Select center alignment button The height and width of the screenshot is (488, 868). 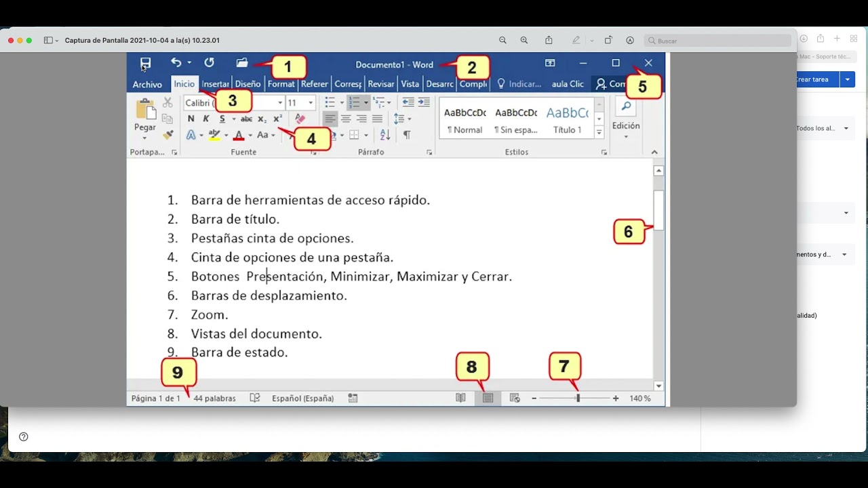pyautogui.click(x=346, y=119)
